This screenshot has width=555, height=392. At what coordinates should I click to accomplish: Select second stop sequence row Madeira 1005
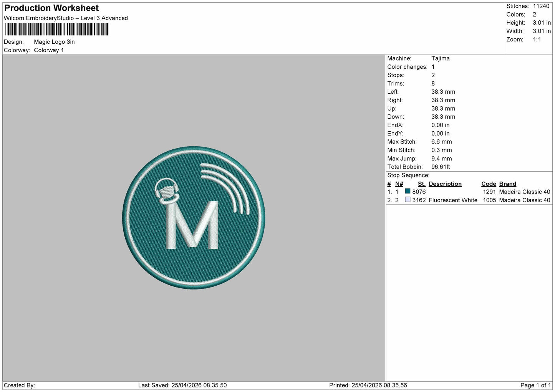[x=469, y=200]
